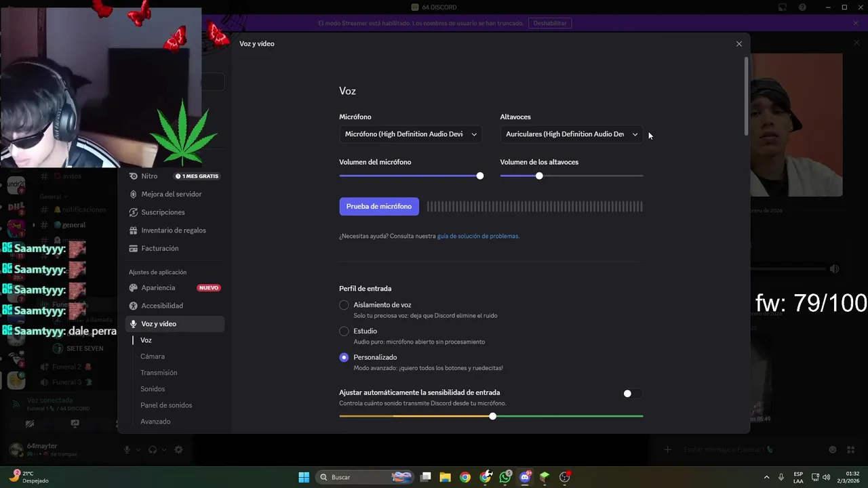Click the Mejora del servidor icon
Screen dimensions: 868x488
tap(134, 194)
